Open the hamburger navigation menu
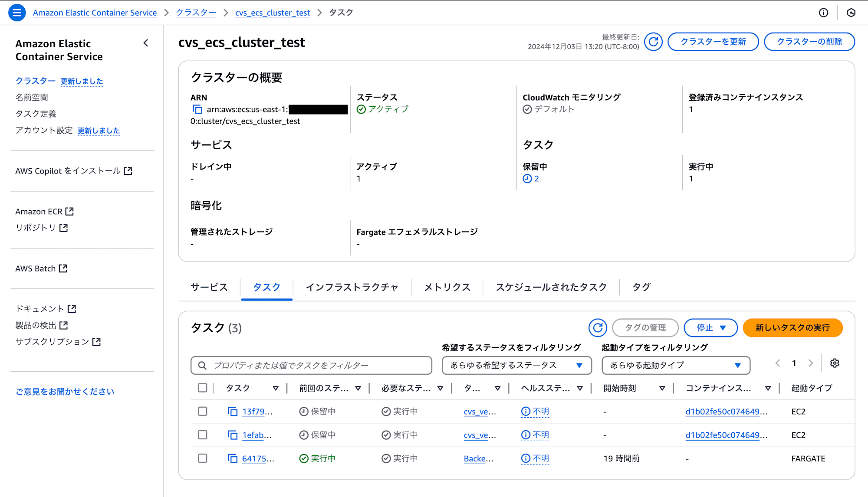The height and width of the screenshot is (497, 868). (17, 13)
